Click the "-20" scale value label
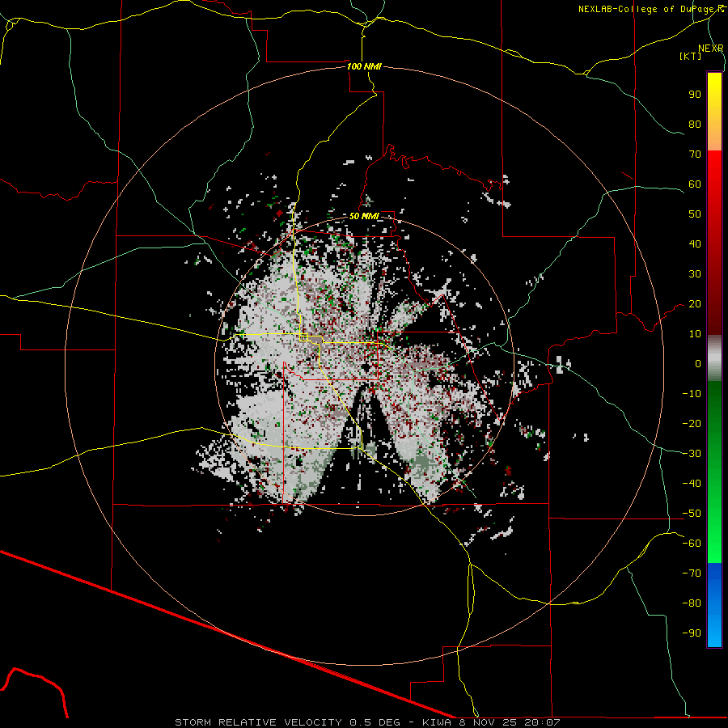Image resolution: width=728 pixels, height=728 pixels. [692, 423]
